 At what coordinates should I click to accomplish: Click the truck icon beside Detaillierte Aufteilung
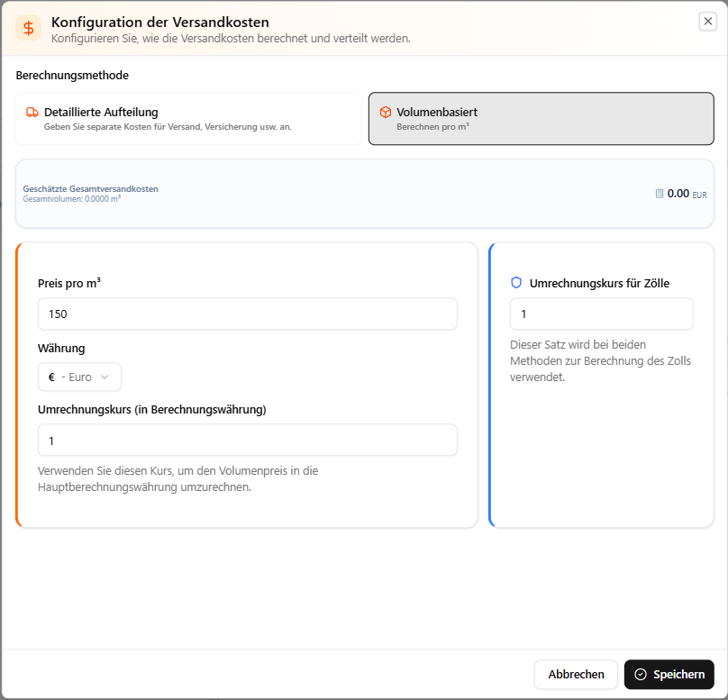click(32, 113)
